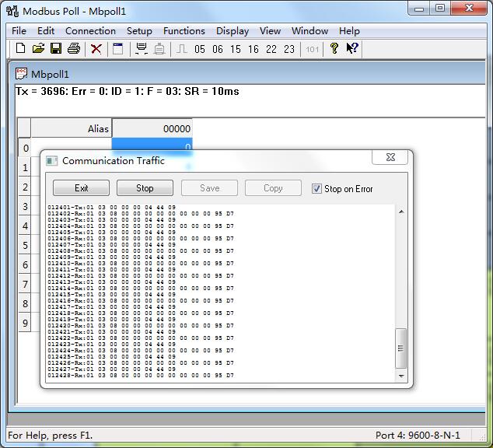Toggle the Stop on Error checkbox
The width and height of the screenshot is (493, 448).
click(316, 189)
